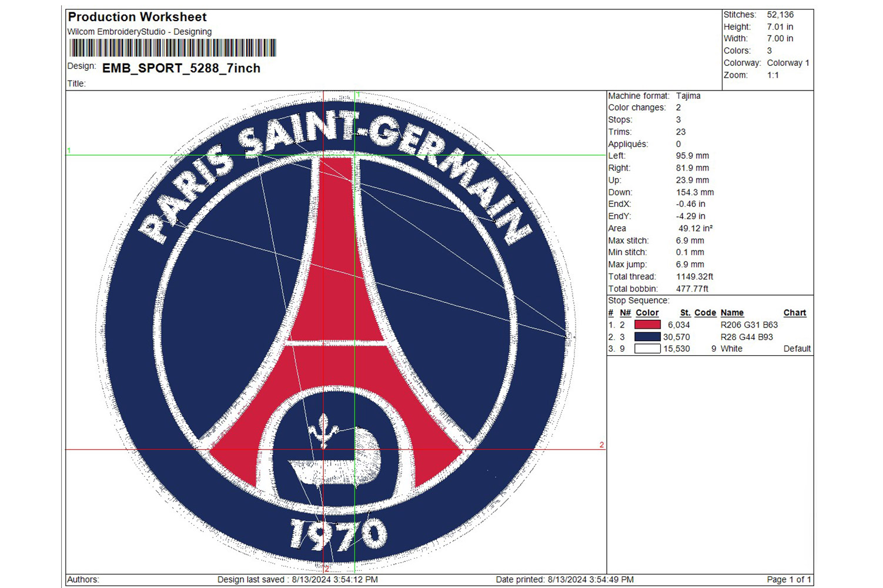Screen dimensions: 883x588
Task: Click the EndY value '-4.29 in'
Action: (691, 216)
